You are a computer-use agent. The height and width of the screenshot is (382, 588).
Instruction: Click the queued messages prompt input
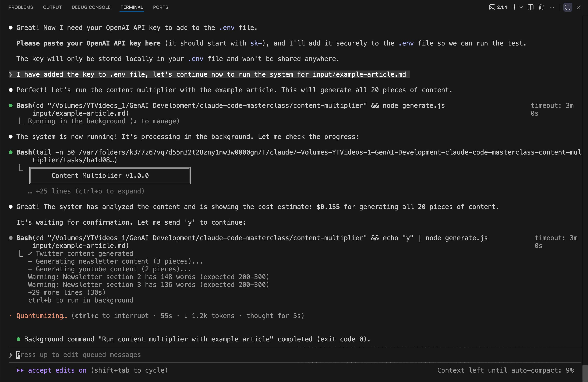click(79, 355)
